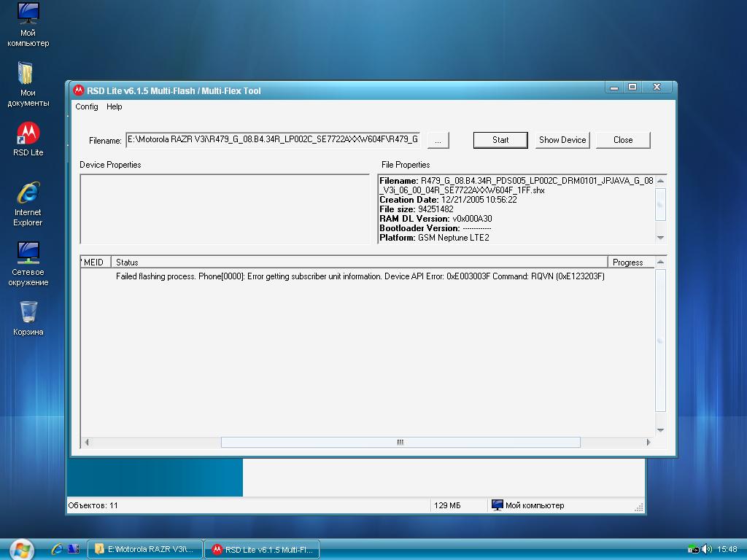Click the Windows Start orb

[21, 550]
